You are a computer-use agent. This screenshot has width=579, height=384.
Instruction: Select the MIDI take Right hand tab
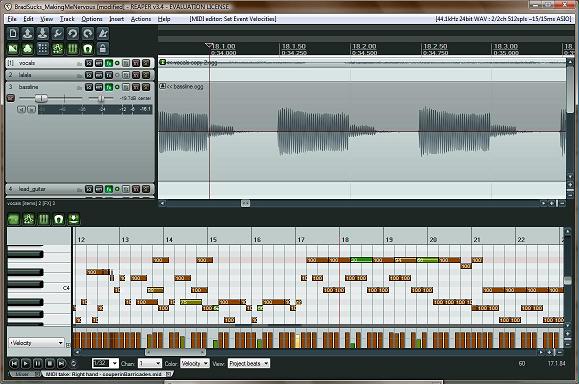pyautogui.click(x=107, y=374)
